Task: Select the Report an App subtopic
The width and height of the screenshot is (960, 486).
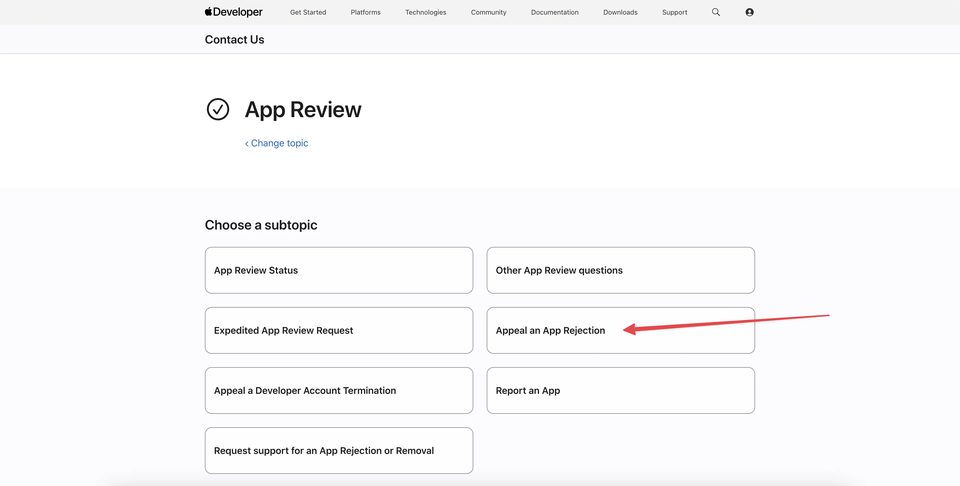Action: [x=621, y=391]
